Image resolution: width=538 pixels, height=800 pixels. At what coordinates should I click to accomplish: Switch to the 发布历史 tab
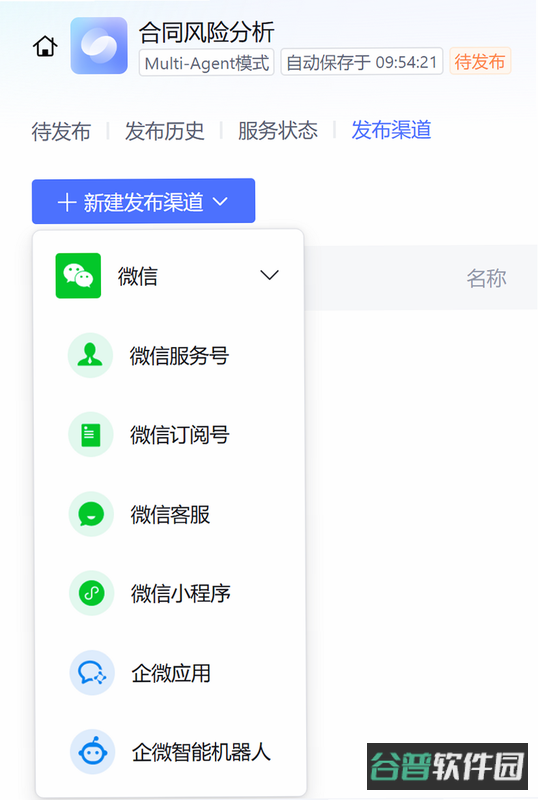[164, 131]
